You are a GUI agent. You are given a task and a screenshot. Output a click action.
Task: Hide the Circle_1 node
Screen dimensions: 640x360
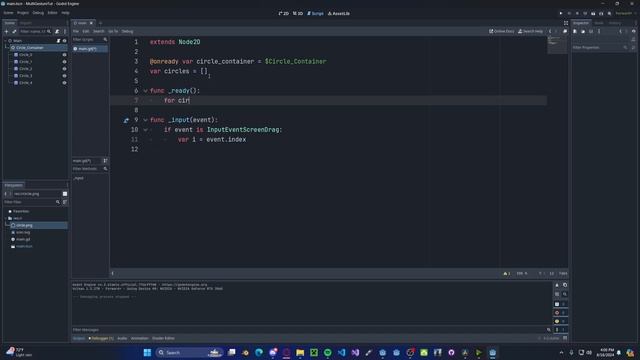pos(64,62)
